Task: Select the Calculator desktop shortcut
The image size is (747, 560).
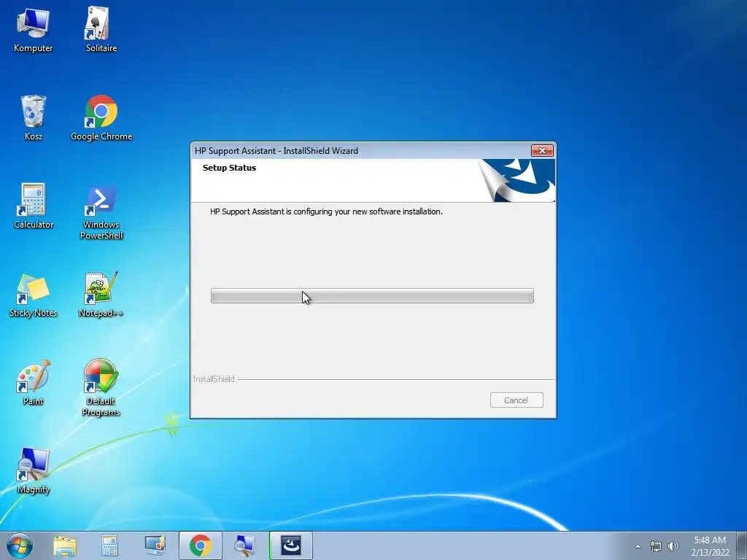Action: [x=34, y=206]
